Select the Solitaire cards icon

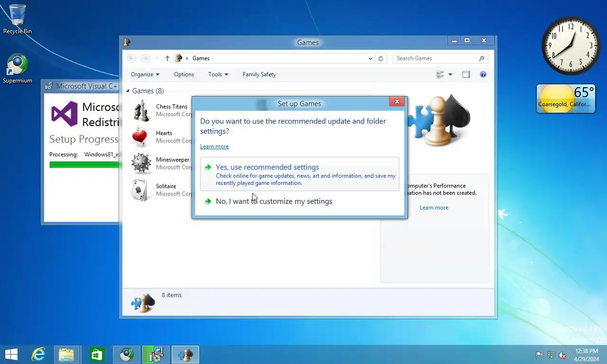[x=141, y=190]
